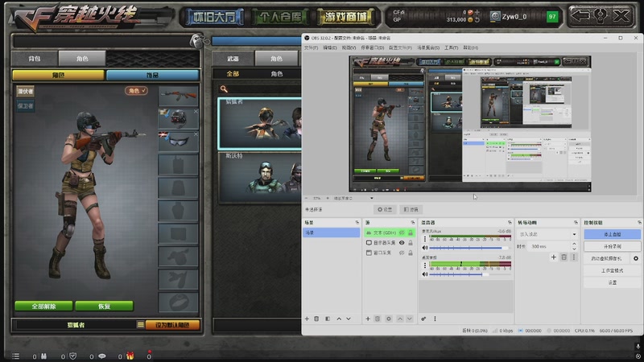Pop out the Controls dock panel

(639, 223)
